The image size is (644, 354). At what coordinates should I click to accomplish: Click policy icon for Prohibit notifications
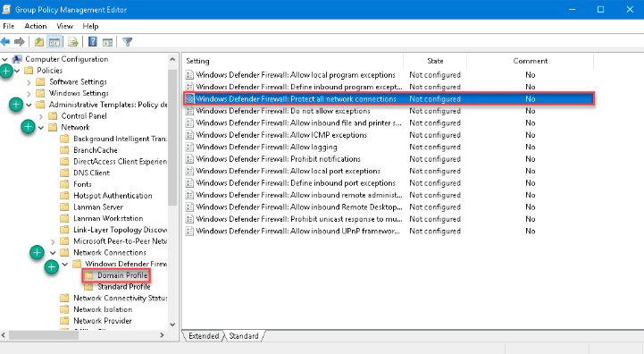pyautogui.click(x=189, y=159)
